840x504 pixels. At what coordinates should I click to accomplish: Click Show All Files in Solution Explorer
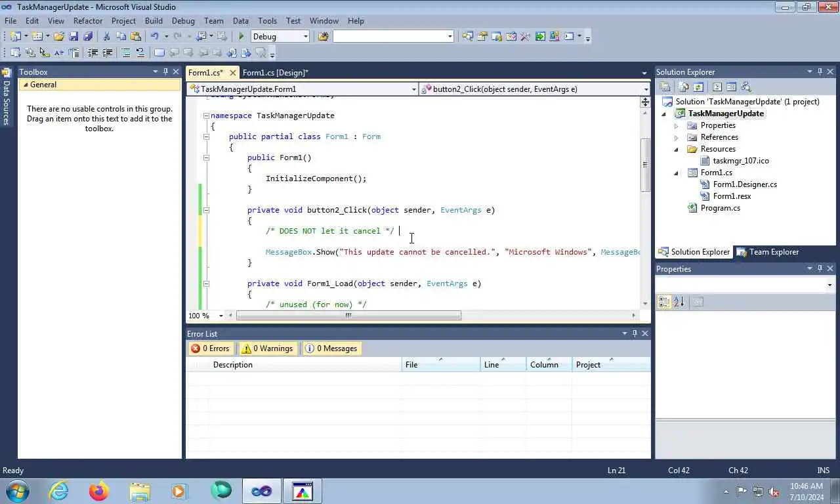pyautogui.click(x=684, y=87)
